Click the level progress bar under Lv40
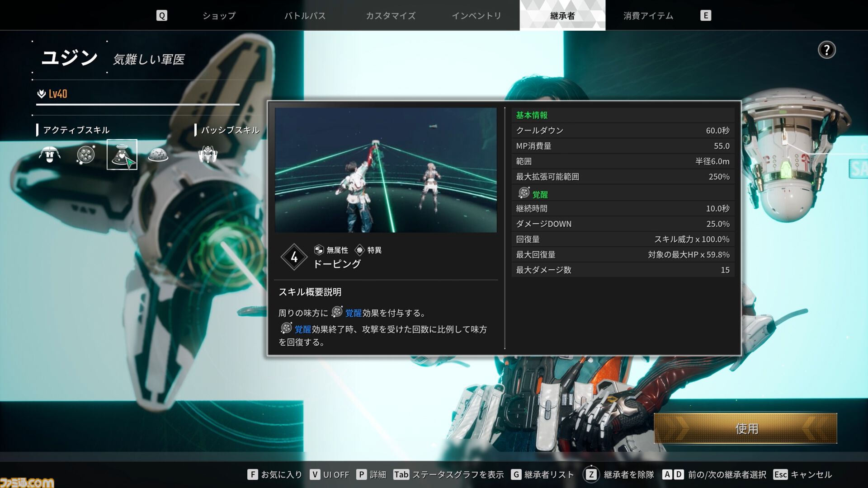This screenshot has height=488, width=868. (x=137, y=104)
